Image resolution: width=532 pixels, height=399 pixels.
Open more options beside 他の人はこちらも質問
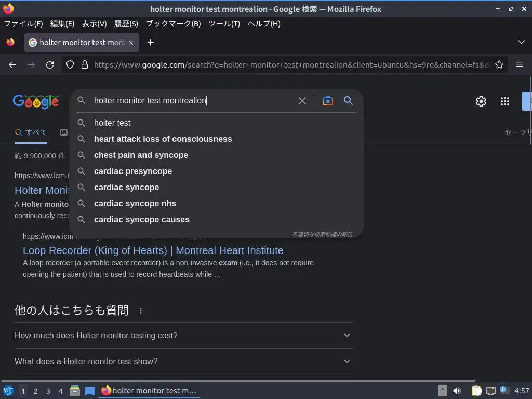(141, 311)
